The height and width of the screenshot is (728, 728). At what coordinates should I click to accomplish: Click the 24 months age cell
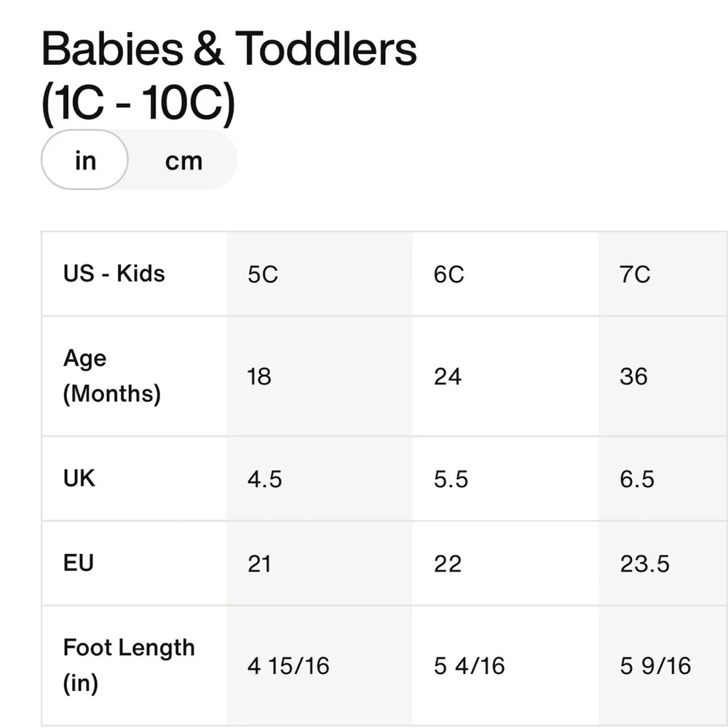click(x=505, y=376)
